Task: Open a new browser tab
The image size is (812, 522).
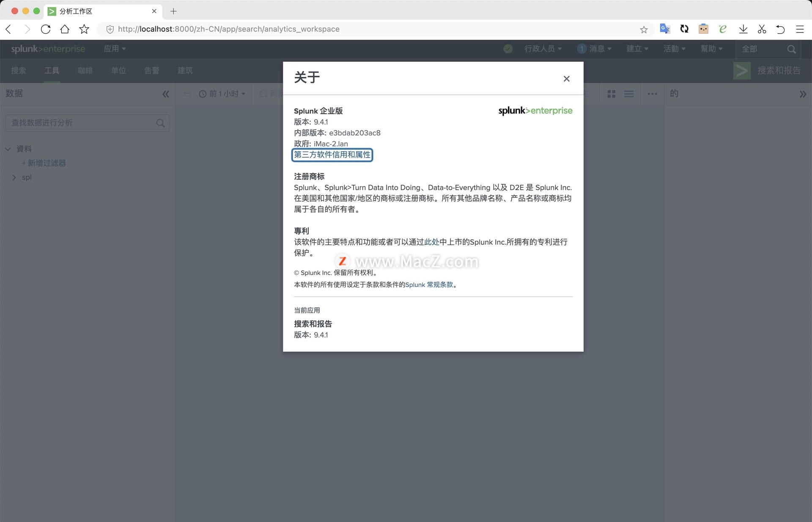Action: coord(173,11)
